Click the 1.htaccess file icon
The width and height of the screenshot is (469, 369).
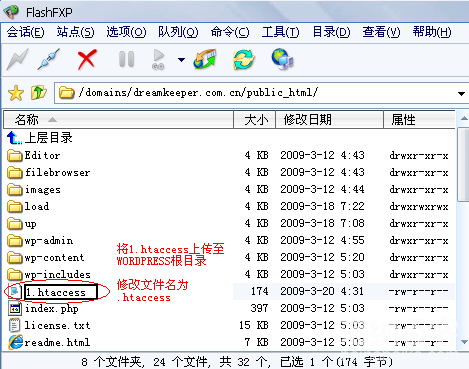click(x=15, y=292)
